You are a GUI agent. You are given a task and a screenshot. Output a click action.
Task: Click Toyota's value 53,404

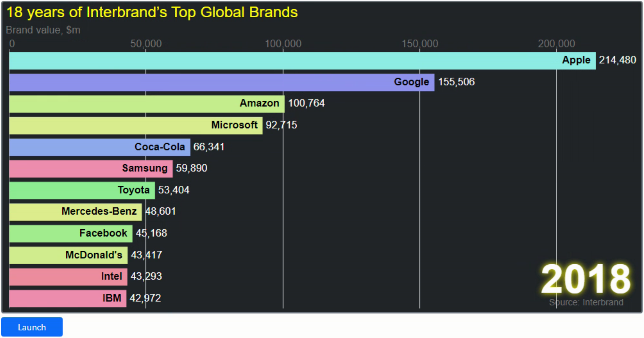(x=174, y=190)
